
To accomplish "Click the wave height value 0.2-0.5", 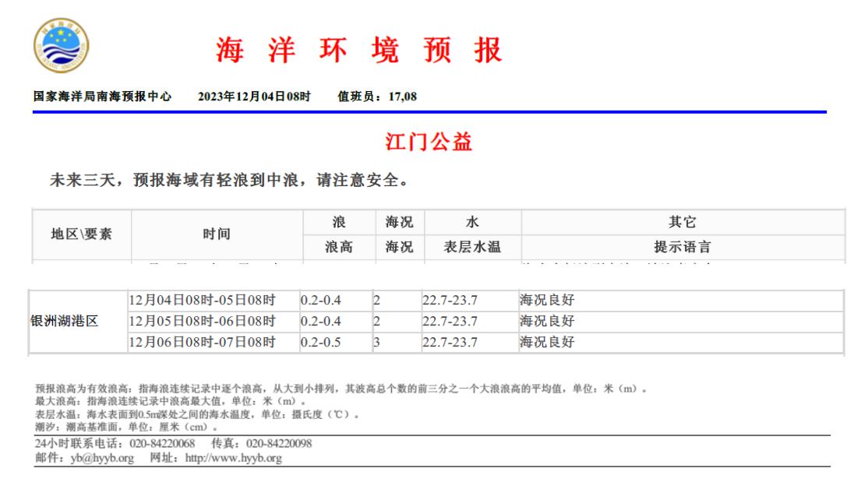I will [321, 342].
